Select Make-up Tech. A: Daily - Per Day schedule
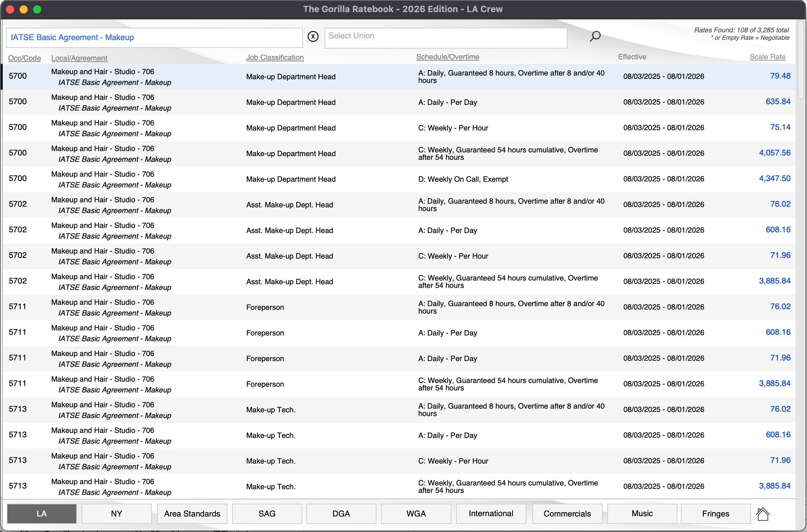This screenshot has height=532, width=807. point(447,435)
